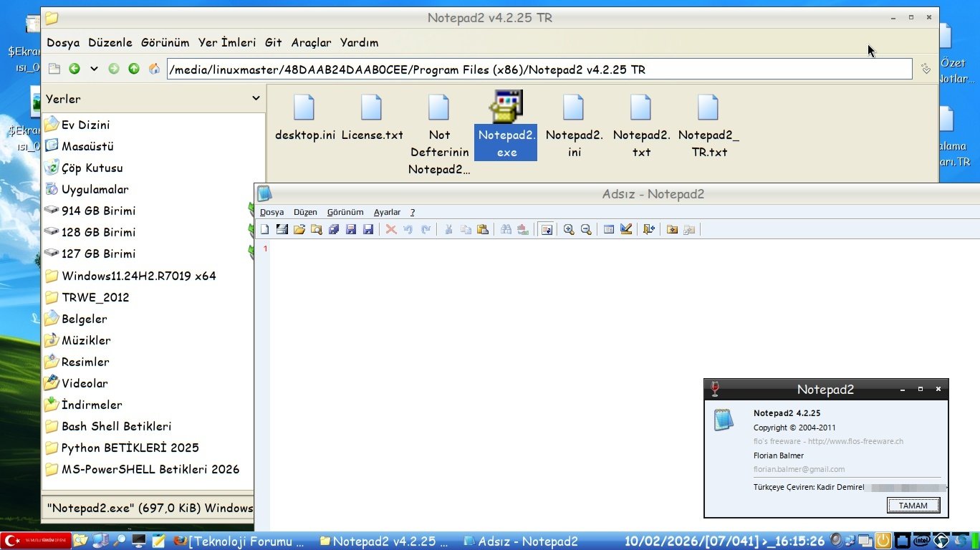The width and height of the screenshot is (980, 550).
Task: Click the scissors Cut icon in Notepad2
Action: click(x=448, y=229)
